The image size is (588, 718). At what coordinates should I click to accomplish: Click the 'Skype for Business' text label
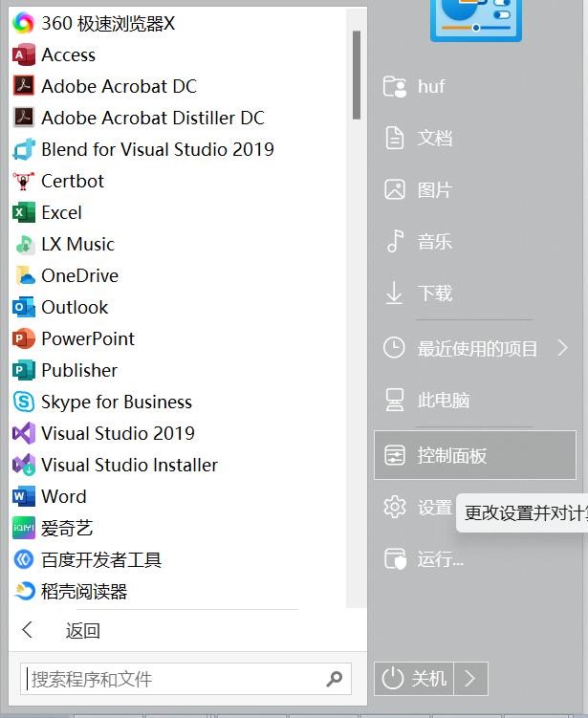coord(117,403)
